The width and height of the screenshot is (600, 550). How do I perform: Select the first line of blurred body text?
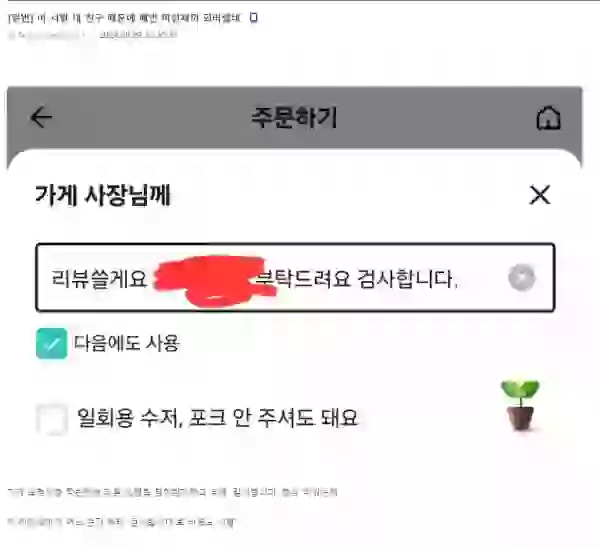[x=172, y=492]
